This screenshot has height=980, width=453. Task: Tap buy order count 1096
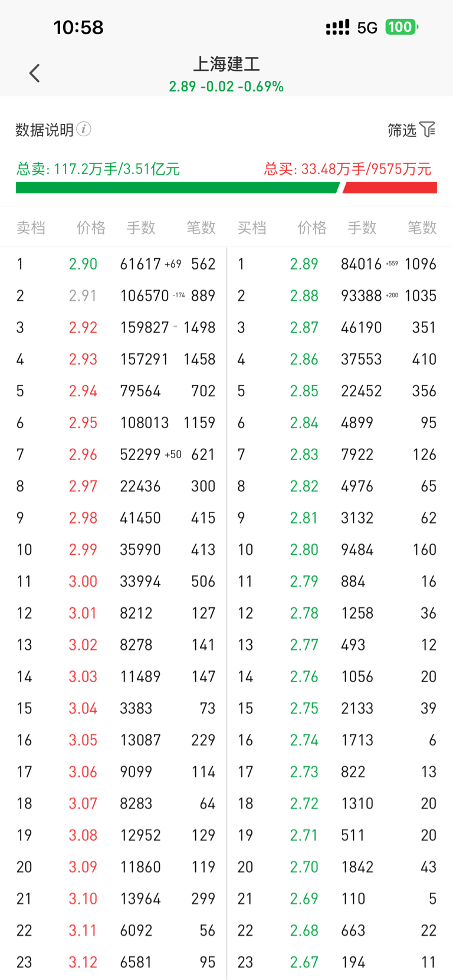tap(421, 264)
